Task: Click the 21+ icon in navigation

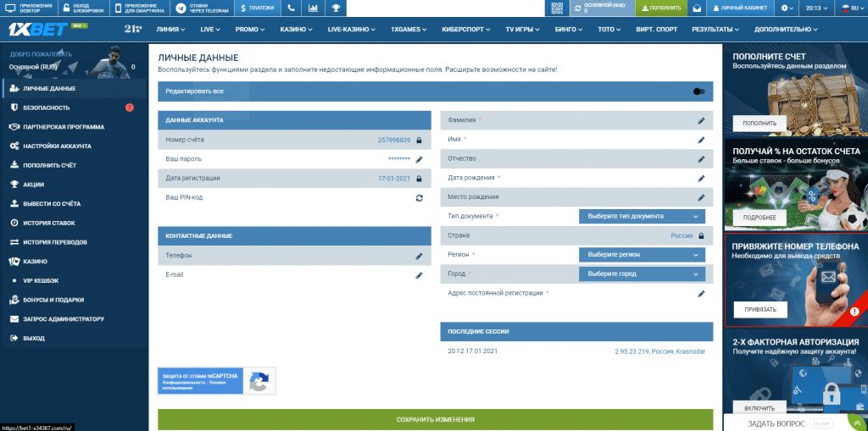Action: (x=133, y=29)
